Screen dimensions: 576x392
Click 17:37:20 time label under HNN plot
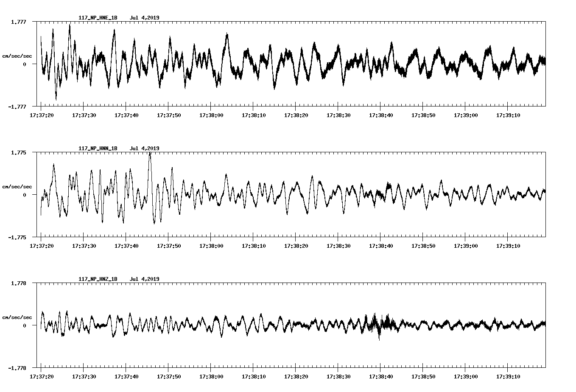coord(42,246)
